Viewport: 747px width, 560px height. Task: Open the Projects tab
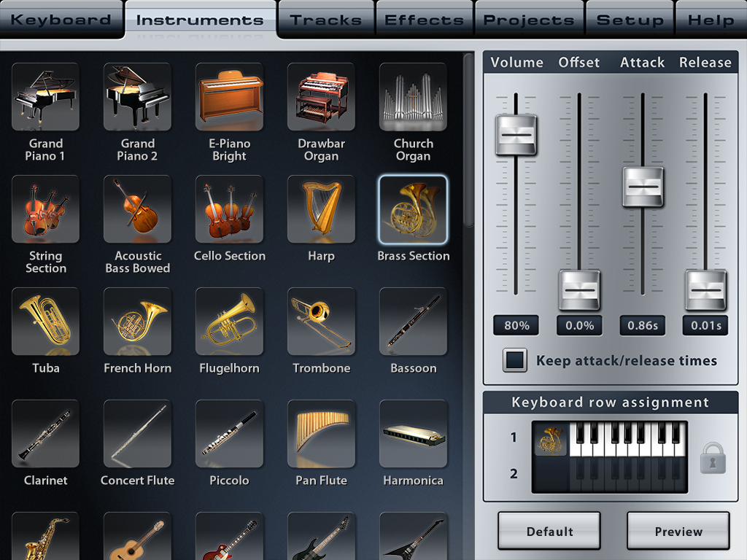coord(529,20)
